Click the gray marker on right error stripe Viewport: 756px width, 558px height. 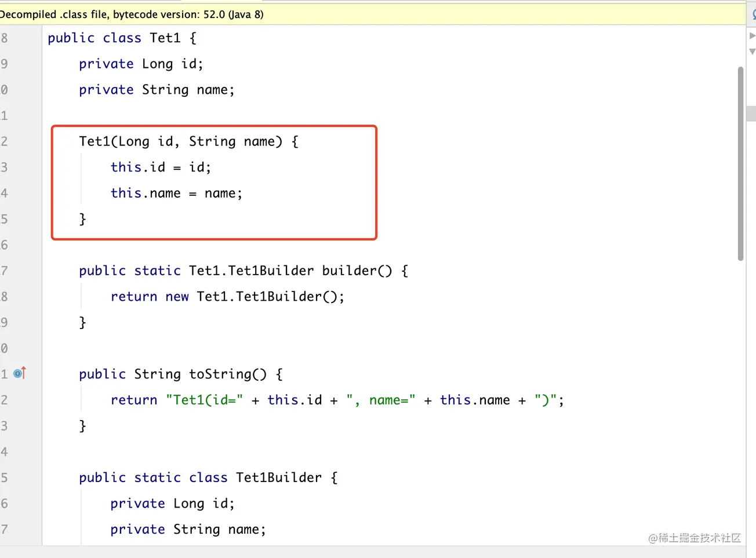pyautogui.click(x=751, y=113)
